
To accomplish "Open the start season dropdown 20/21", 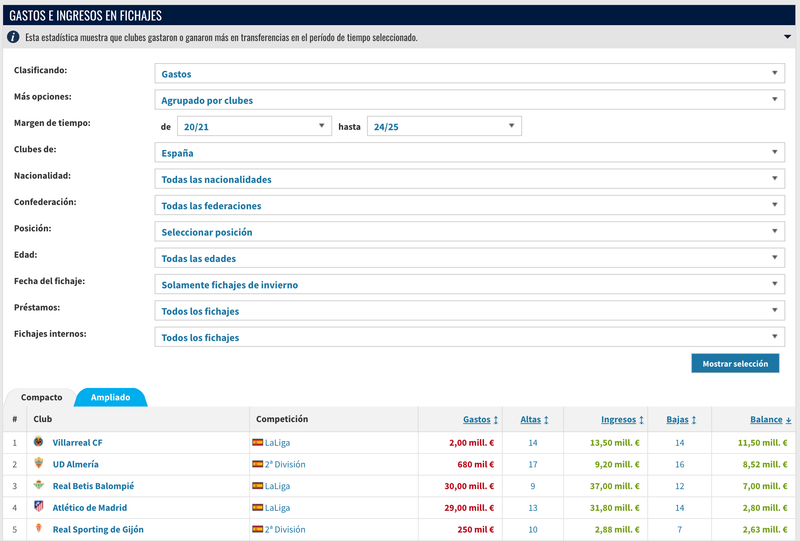I will (x=253, y=127).
